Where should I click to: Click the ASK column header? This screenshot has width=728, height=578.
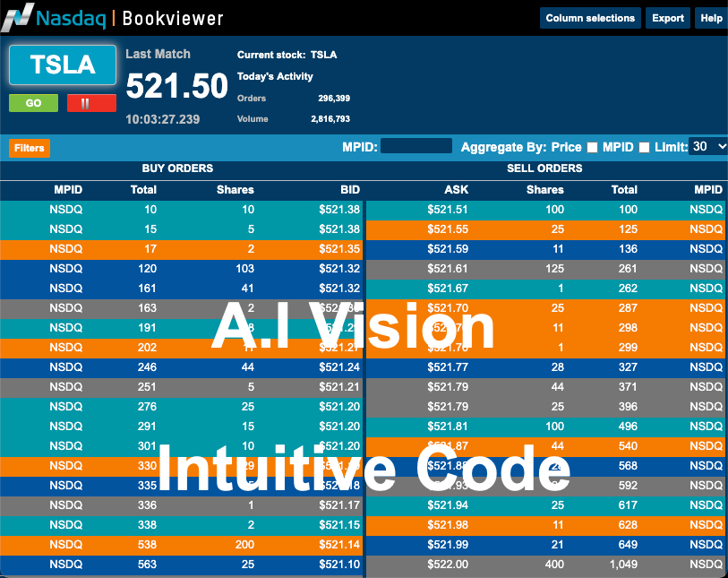coord(456,190)
